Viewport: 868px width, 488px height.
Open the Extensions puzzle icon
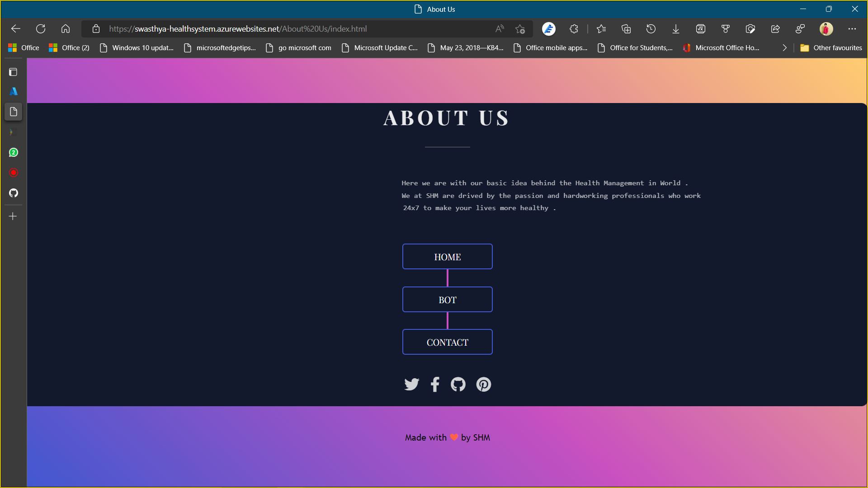click(x=574, y=29)
